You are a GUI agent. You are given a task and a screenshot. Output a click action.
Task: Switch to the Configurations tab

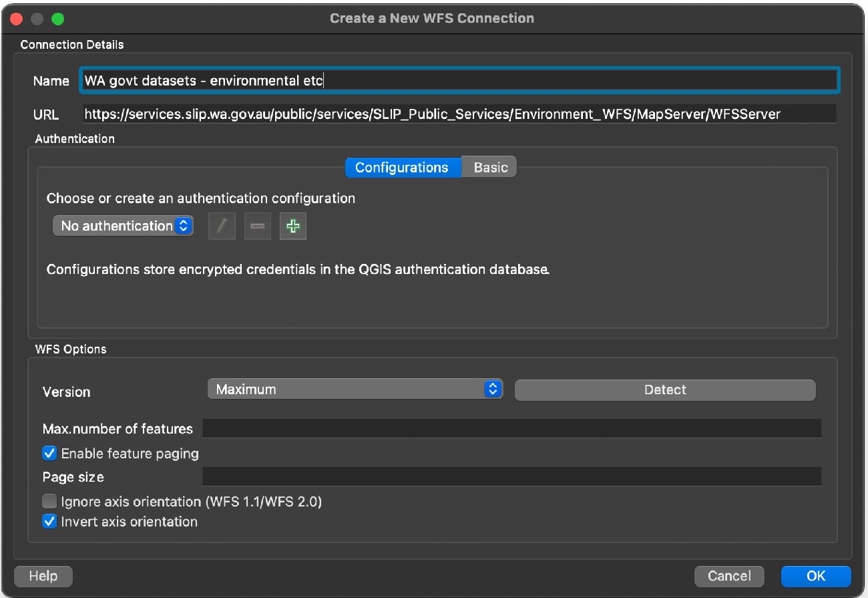(402, 167)
